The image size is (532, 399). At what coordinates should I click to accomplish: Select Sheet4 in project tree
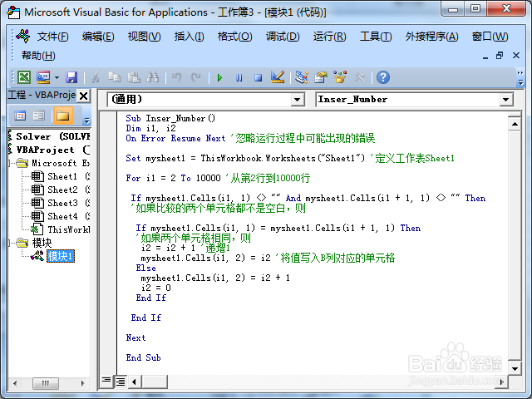62,216
